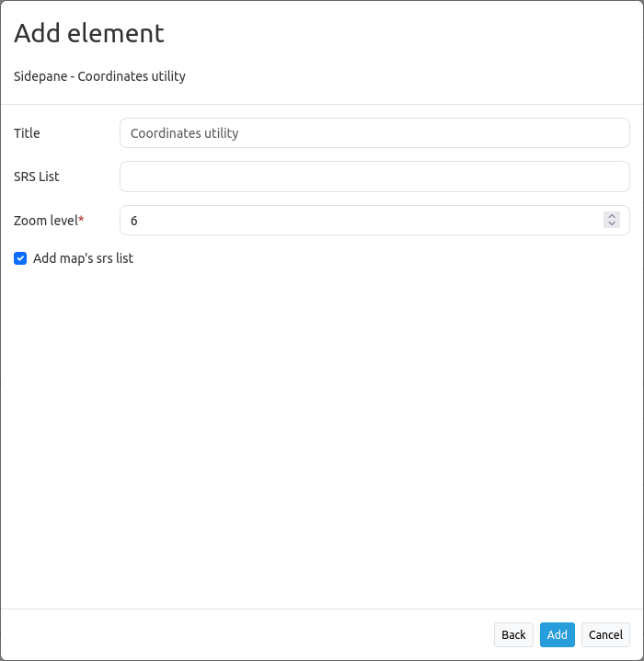Screen dimensions: 644x661
Task: Click the Add element dialog heading
Action: (89, 33)
